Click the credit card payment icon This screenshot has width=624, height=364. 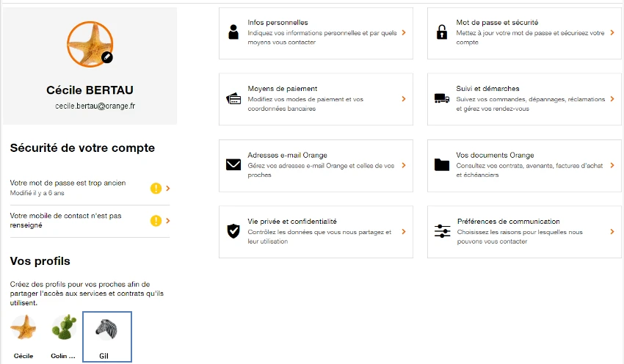click(233, 98)
